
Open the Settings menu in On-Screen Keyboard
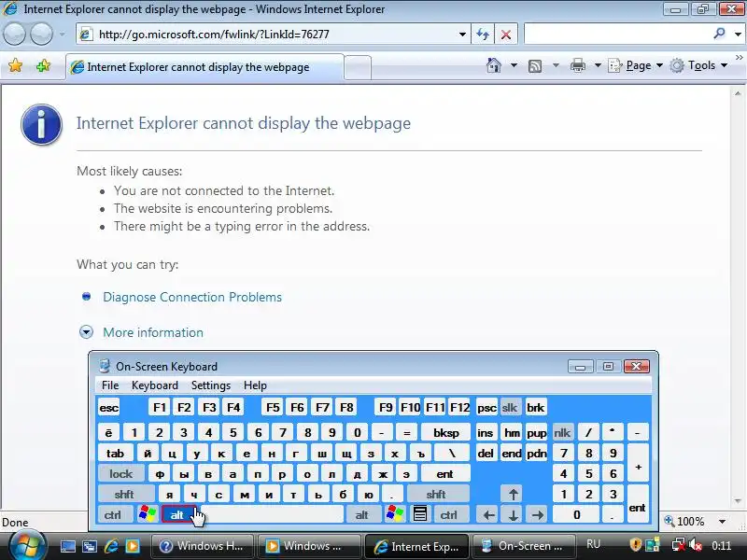tap(211, 385)
